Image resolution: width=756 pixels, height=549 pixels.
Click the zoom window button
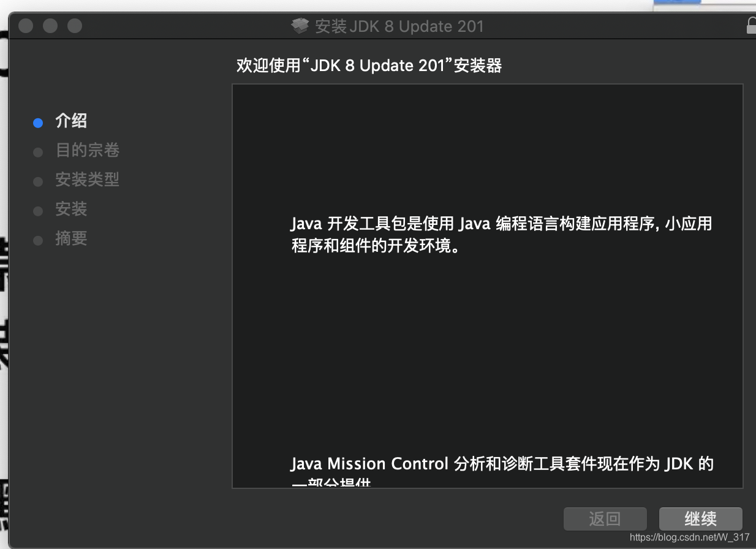[x=75, y=26]
